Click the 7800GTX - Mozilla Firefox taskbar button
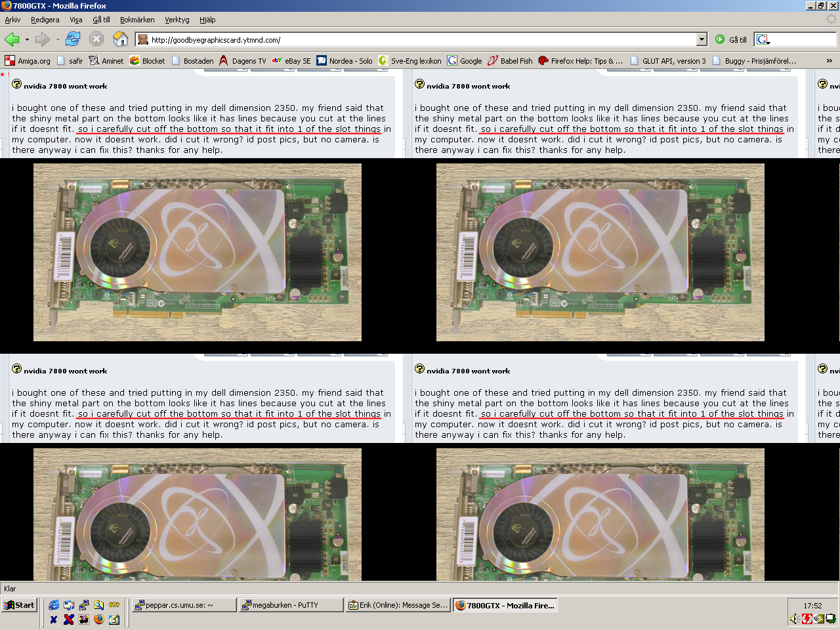Screen dimensions: 840x630 [505, 605]
